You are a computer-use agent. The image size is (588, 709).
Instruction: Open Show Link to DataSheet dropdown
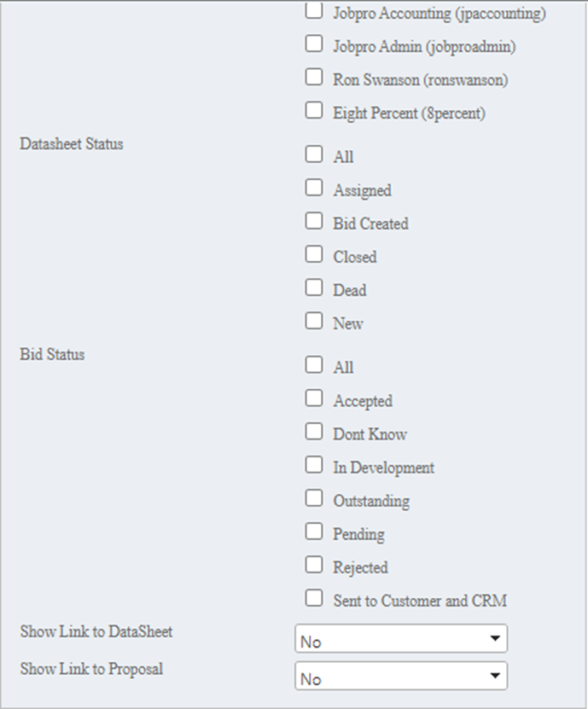tap(400, 640)
